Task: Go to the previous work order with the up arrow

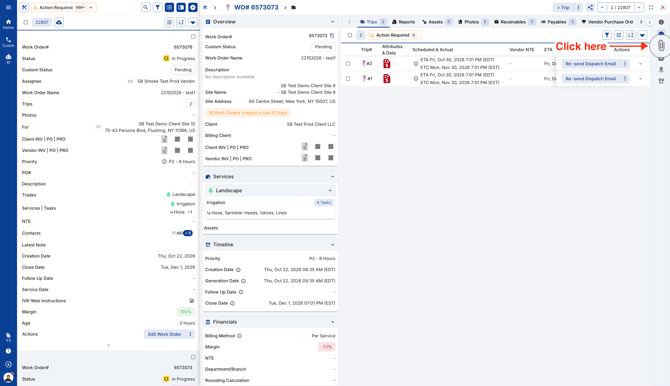Action: [x=602, y=7]
